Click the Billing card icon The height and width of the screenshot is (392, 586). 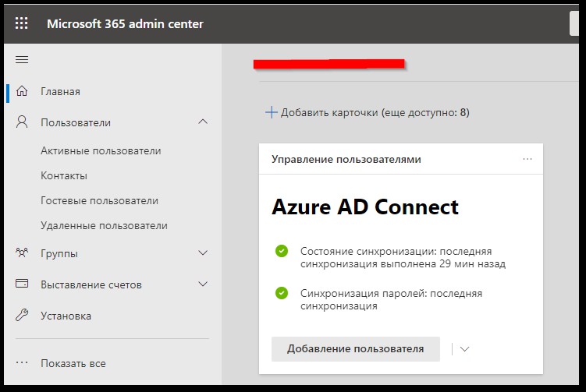[x=23, y=284]
